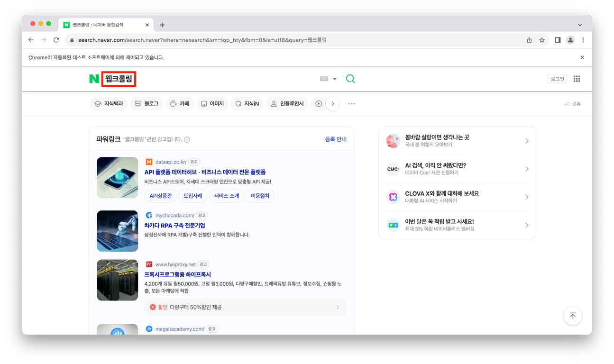Click the 다량구매 50%할인 제공 discount banner
614x364 pixels.
point(245,307)
